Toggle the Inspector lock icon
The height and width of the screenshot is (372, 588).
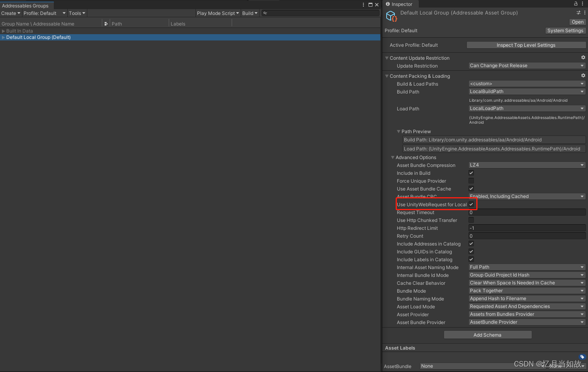[576, 4]
